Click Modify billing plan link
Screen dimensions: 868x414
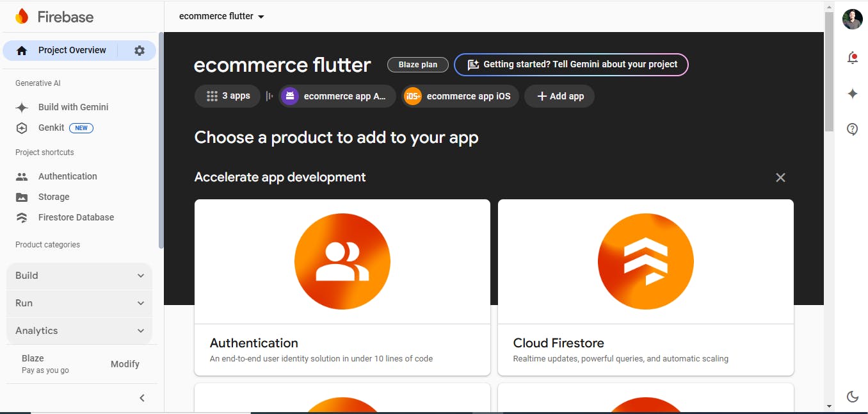[125, 364]
